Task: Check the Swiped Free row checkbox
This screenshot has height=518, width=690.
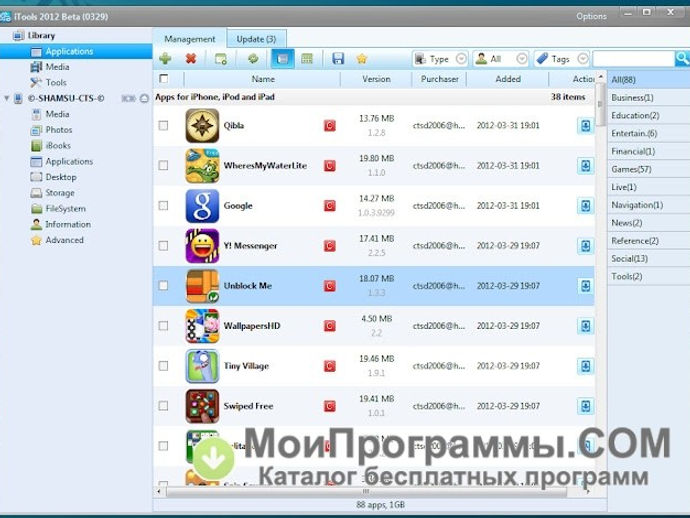Action: click(x=163, y=406)
